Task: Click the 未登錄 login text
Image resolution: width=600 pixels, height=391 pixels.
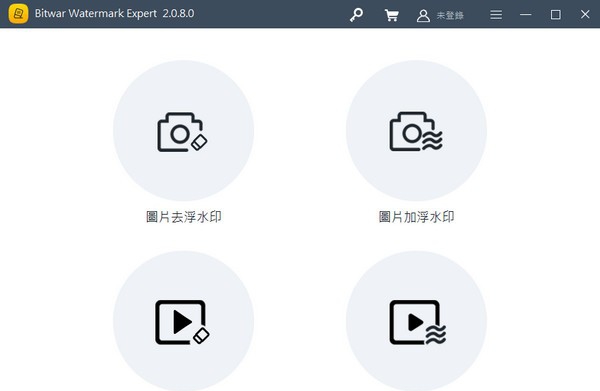Action: coord(450,15)
